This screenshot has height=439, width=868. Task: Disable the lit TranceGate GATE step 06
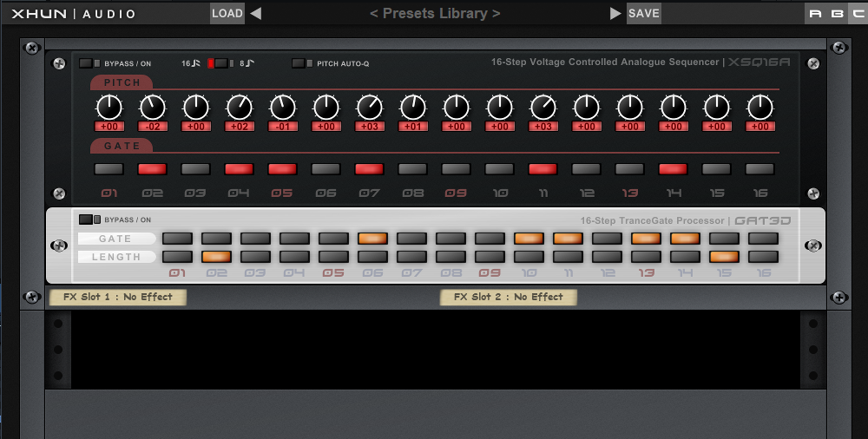click(x=372, y=239)
